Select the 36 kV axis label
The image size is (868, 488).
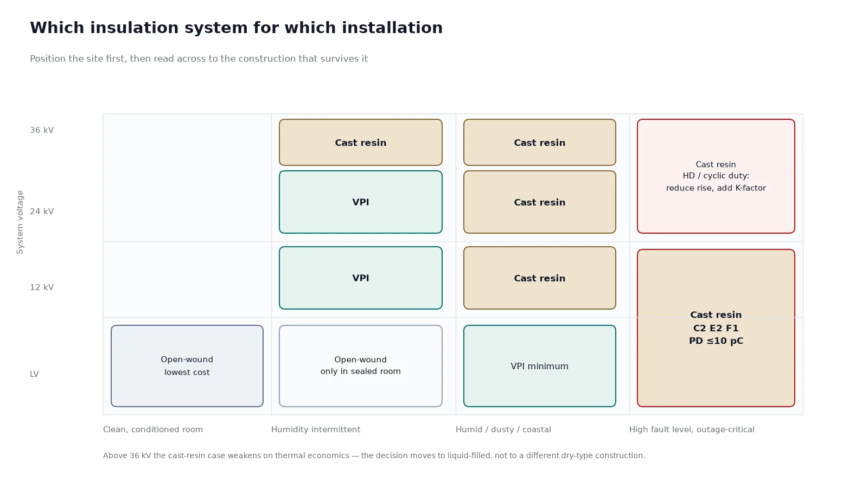42,130
